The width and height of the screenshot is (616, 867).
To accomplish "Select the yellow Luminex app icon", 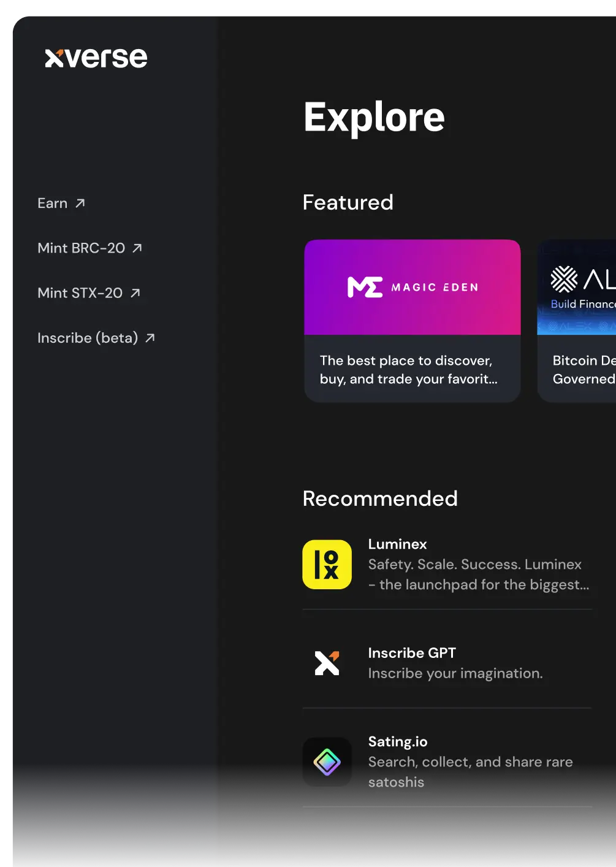I will [327, 564].
